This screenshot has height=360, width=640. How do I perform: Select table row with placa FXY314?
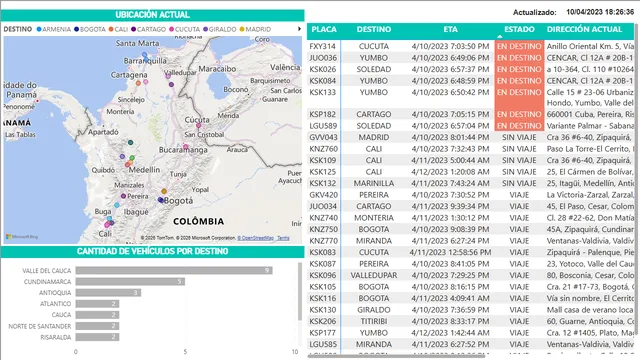(x=471, y=47)
